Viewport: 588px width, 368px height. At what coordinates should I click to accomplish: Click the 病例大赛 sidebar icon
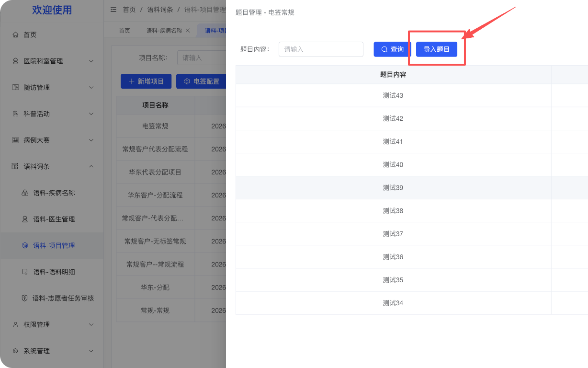[15, 140]
